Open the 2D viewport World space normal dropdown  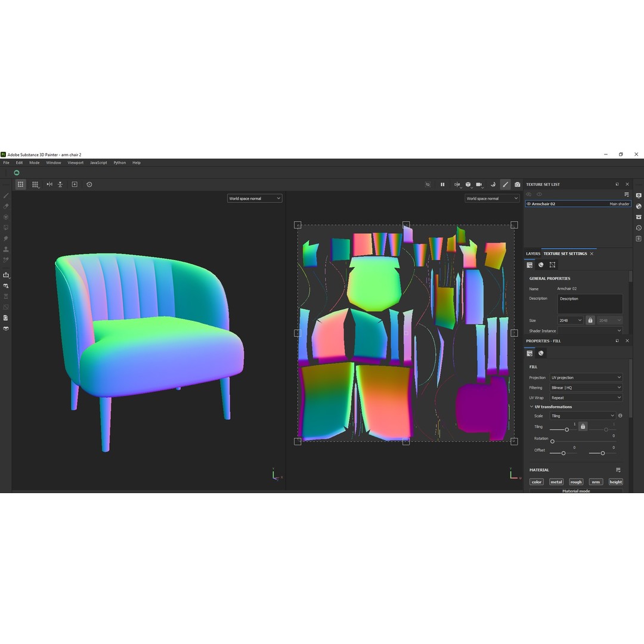(x=492, y=199)
